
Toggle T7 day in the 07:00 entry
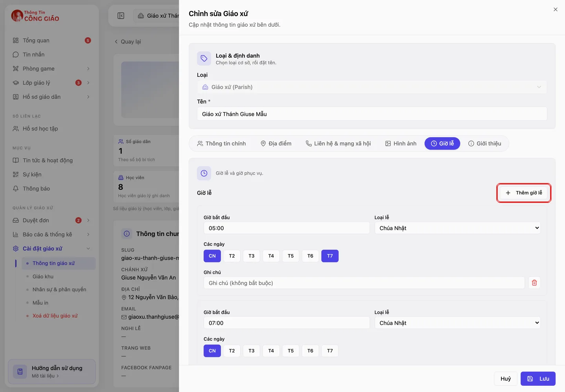330,351
